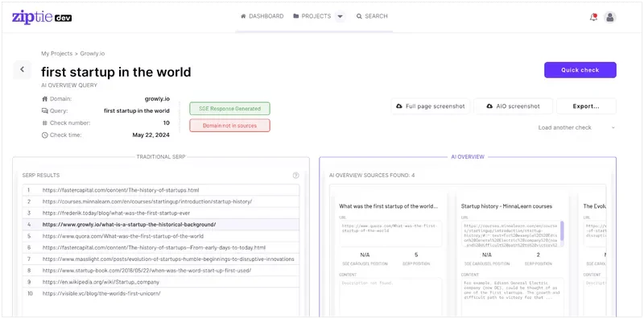Select the highlighted www.growly.io result row
The width and height of the screenshot is (644, 319).
coord(161,225)
